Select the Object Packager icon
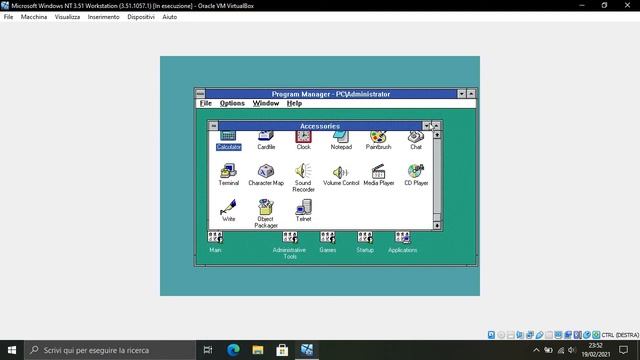 pyautogui.click(x=266, y=213)
